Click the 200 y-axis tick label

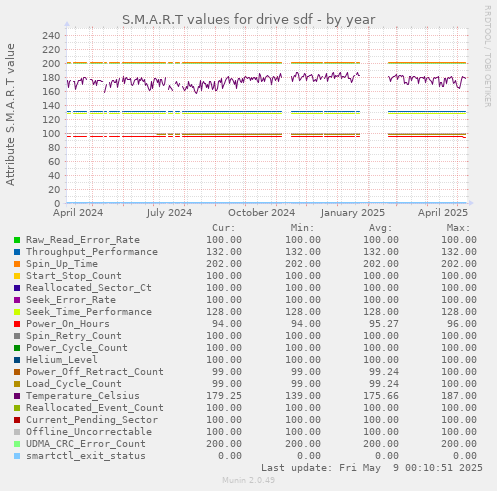pyautogui.click(x=51, y=64)
